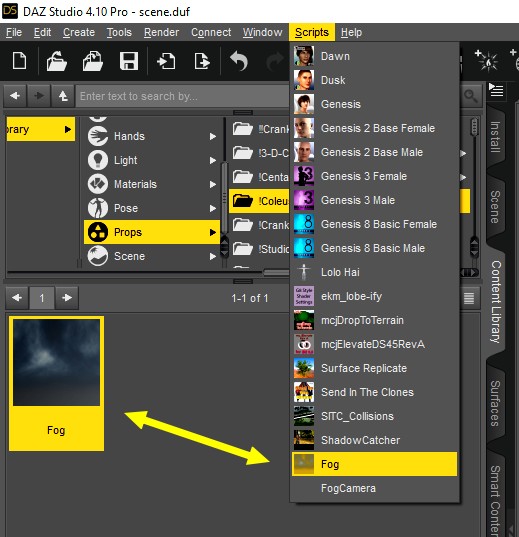
Task: Switch to the Surfaces side tab
Action: [495, 403]
